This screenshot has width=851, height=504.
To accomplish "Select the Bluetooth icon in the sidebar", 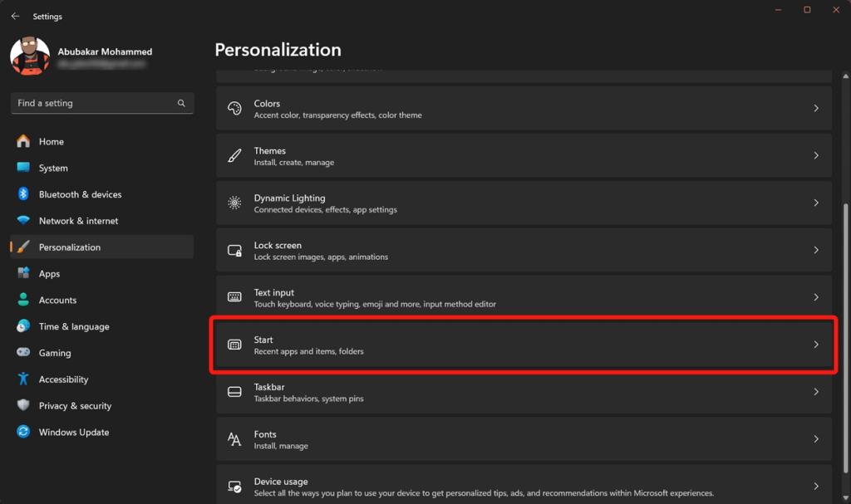I will [x=23, y=193].
